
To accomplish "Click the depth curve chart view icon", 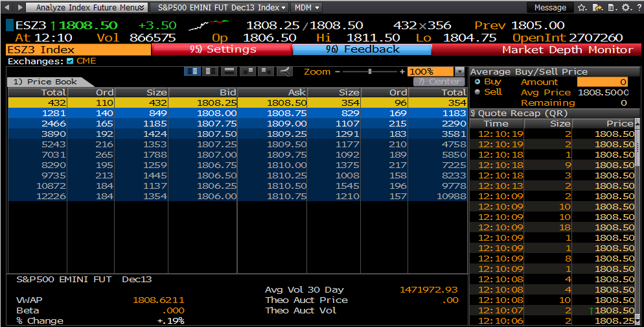I will (x=285, y=71).
